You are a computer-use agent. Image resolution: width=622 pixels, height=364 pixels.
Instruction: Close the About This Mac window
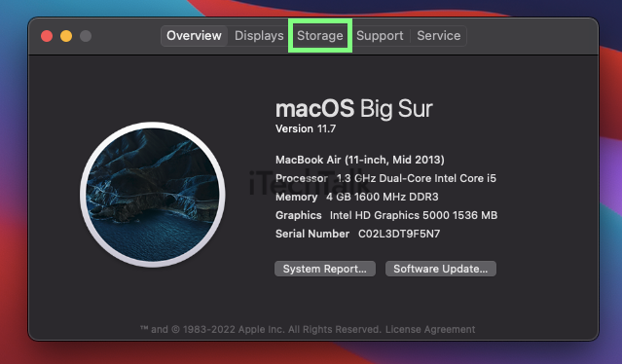(47, 36)
